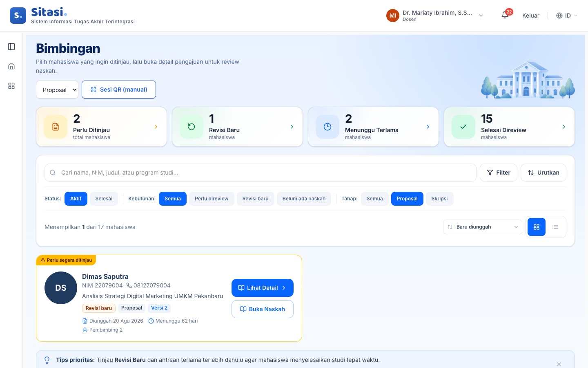The height and width of the screenshot is (368, 588).
Task: Select Revisi baru kebutuhan filter chip
Action: (256, 199)
